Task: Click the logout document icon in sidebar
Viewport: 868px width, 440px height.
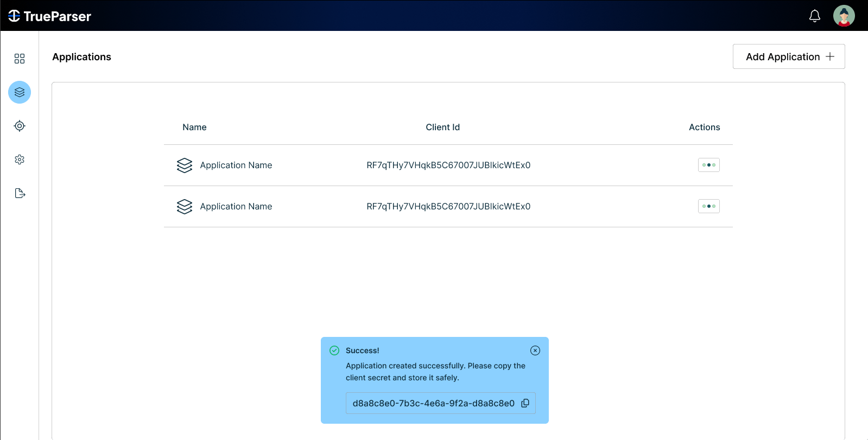Action: pyautogui.click(x=20, y=193)
